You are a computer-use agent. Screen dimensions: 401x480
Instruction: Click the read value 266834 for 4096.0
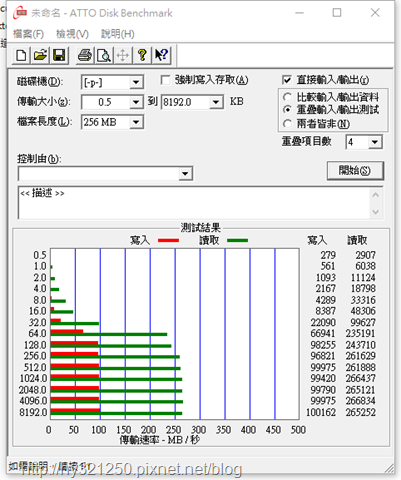(361, 401)
